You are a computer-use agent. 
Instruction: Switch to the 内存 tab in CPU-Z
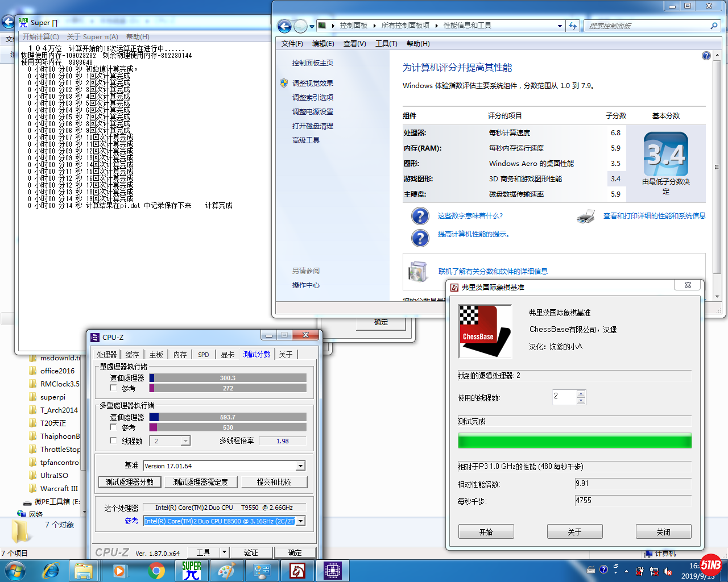[x=180, y=355]
